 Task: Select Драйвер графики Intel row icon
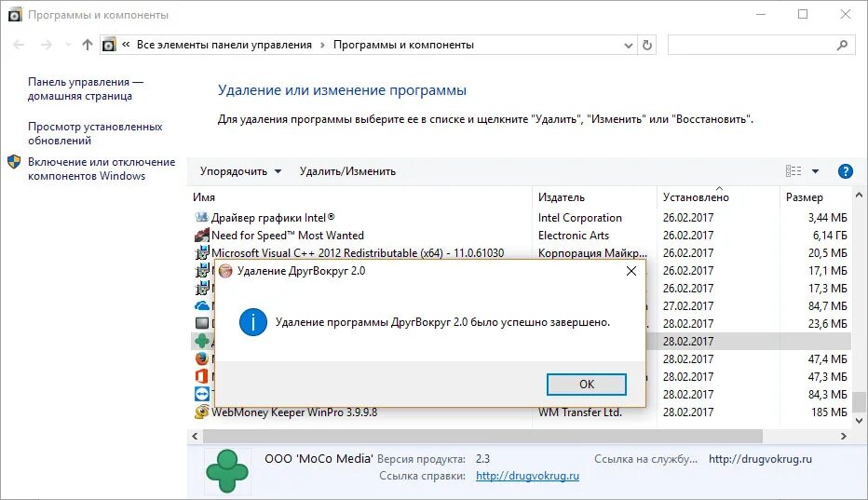pyautogui.click(x=201, y=218)
